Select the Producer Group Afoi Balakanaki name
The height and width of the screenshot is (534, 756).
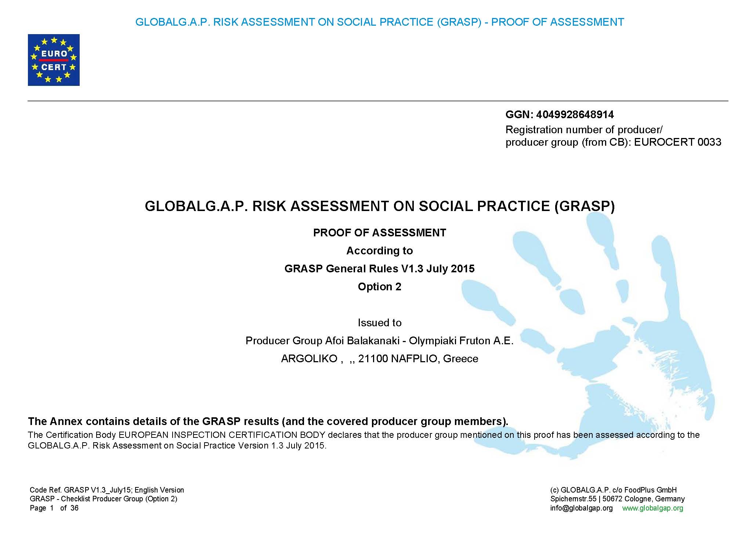click(x=379, y=341)
